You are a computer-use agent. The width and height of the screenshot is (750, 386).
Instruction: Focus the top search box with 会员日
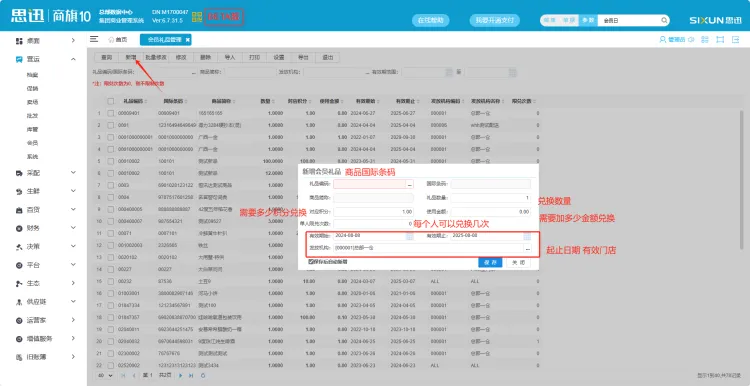[630, 21]
